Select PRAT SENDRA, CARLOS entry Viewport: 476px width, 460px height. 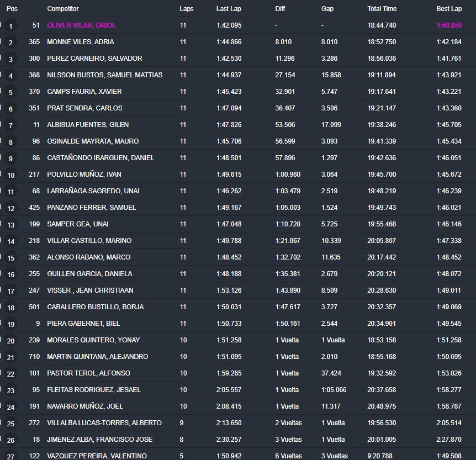coord(84,108)
